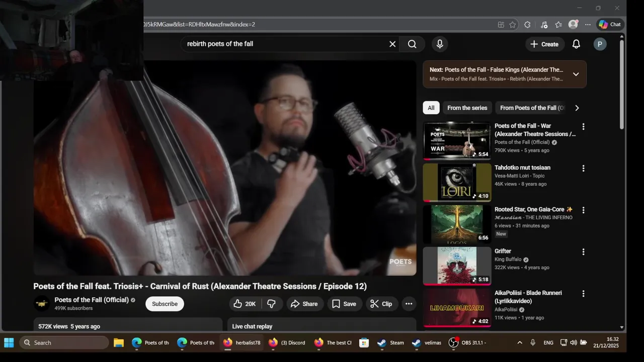Click the Live chat replay panel

pyautogui.click(x=321, y=324)
